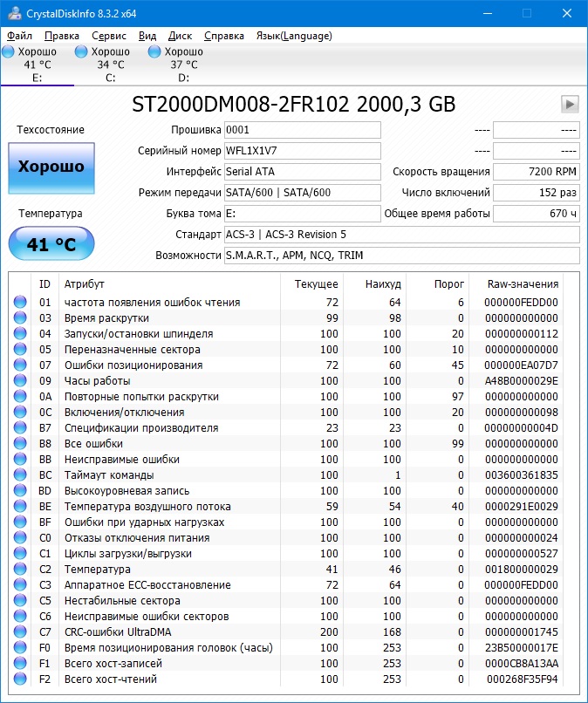Viewport: 588px width, 703px height.
Task: Select disk D: tab at 37 °C
Action: [183, 65]
